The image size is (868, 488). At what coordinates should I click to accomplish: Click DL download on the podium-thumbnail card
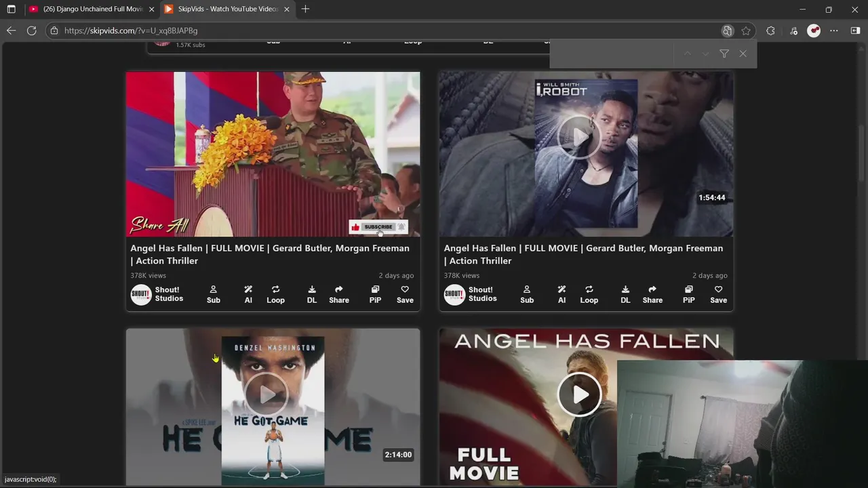click(312, 295)
